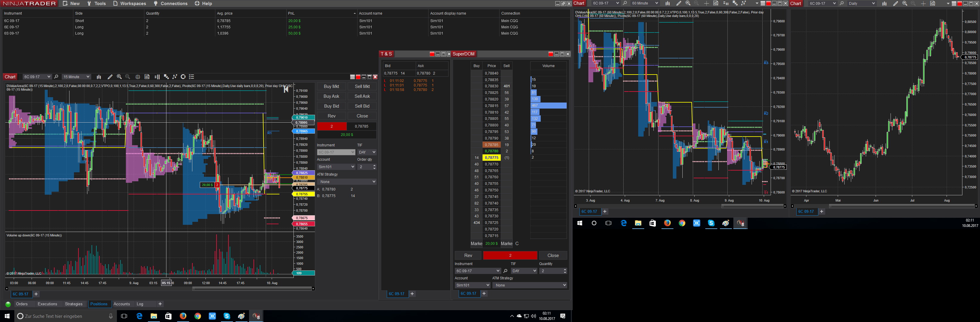Select the pencil draw tool in 60 Minute chart
The image size is (980, 322).
[x=679, y=3]
